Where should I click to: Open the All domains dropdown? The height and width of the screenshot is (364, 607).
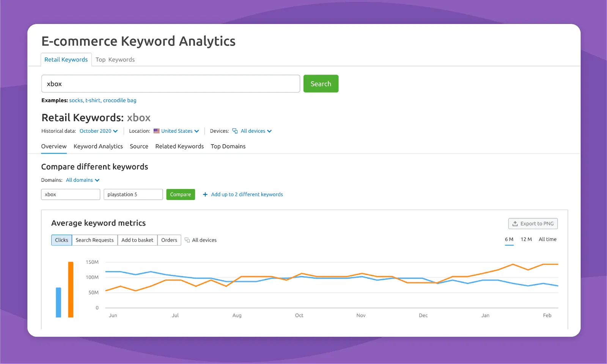click(x=82, y=180)
